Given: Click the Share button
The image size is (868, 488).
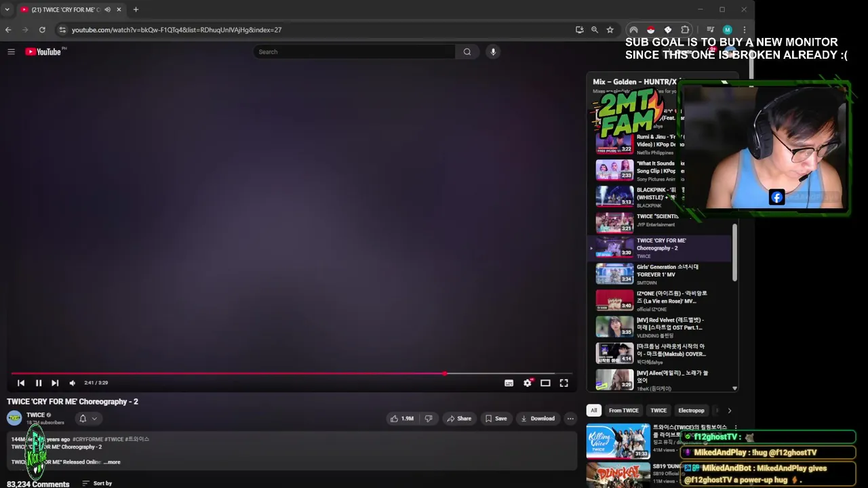Looking at the screenshot, I should (459, 418).
